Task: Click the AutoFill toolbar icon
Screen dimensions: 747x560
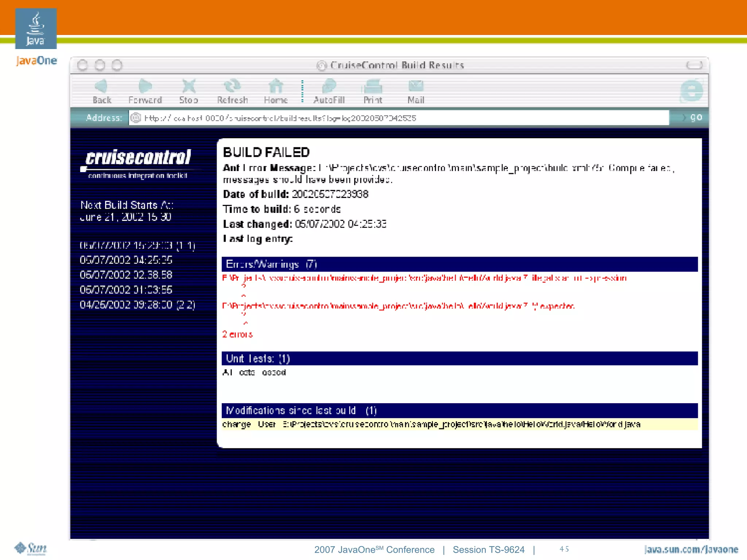Action: (x=329, y=86)
